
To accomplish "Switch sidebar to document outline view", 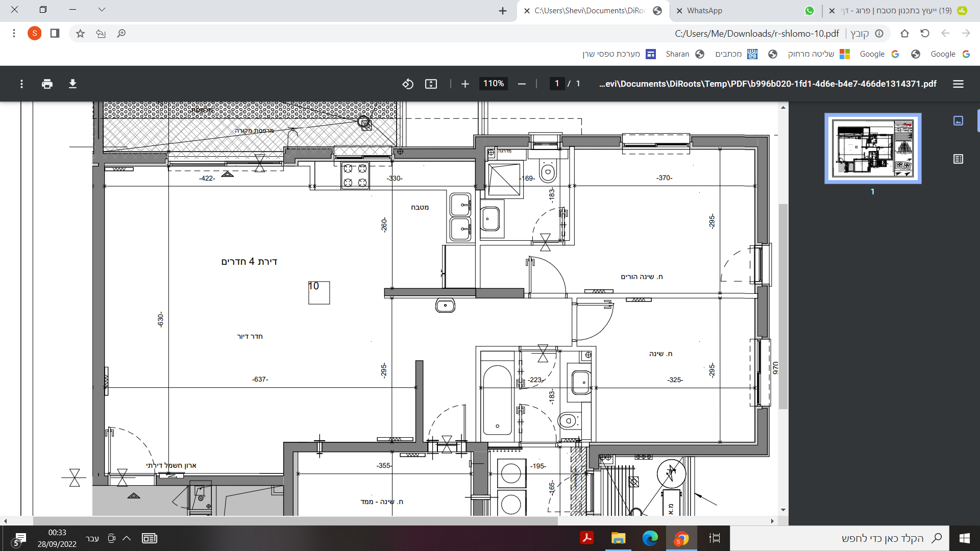I will [x=958, y=159].
